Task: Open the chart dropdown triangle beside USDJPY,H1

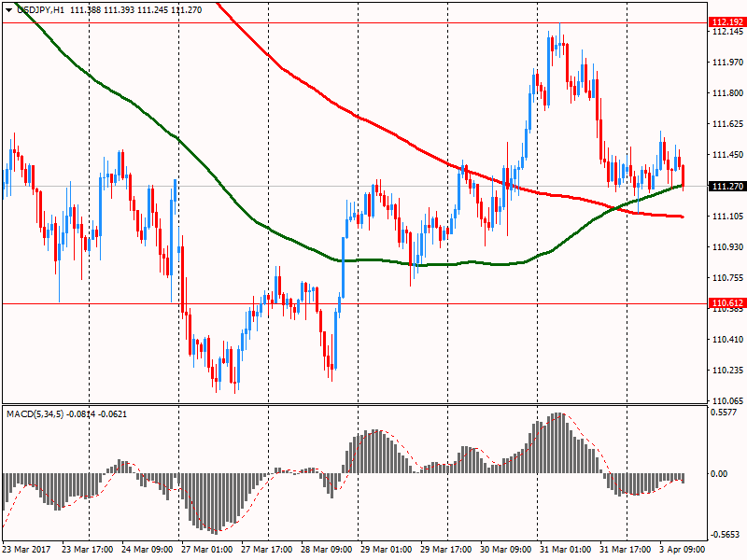Action: click(x=8, y=10)
